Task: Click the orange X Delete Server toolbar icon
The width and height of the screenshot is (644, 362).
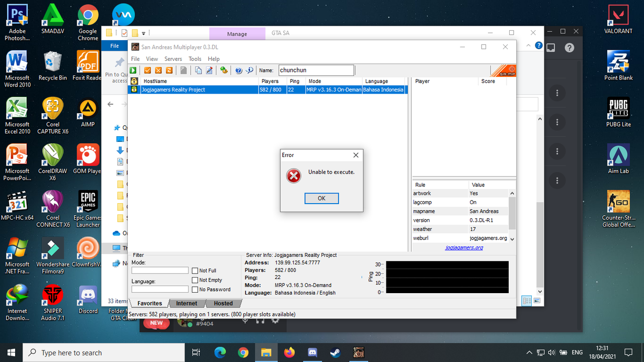Action: coord(158,70)
